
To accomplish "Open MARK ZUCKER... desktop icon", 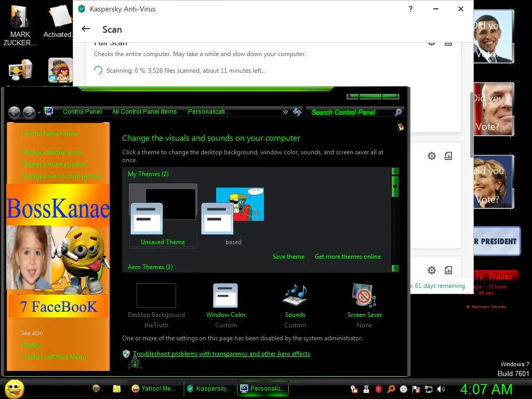I will pyautogui.click(x=20, y=25).
